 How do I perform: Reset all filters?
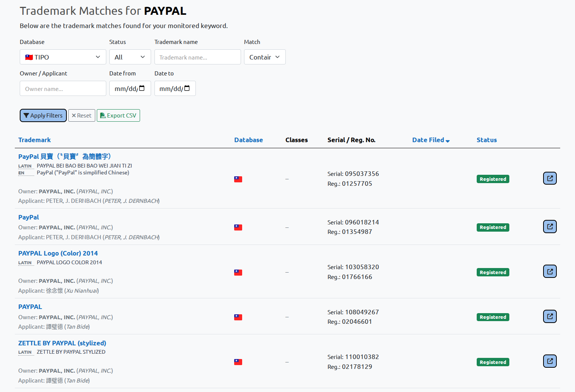82,116
